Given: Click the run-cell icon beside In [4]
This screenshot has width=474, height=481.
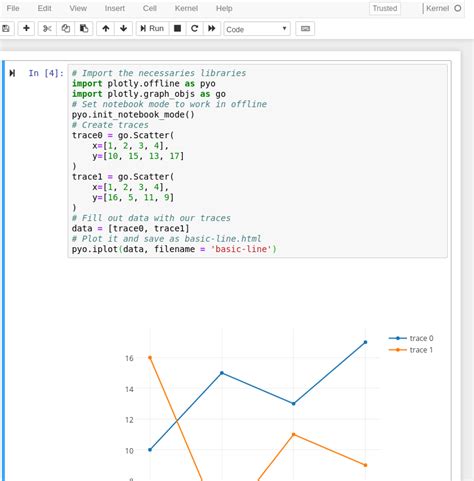Looking at the screenshot, I should click(12, 73).
